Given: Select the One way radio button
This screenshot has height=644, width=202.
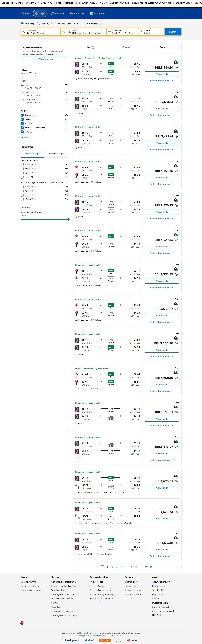Looking at the screenshot, I should tap(38, 24).
